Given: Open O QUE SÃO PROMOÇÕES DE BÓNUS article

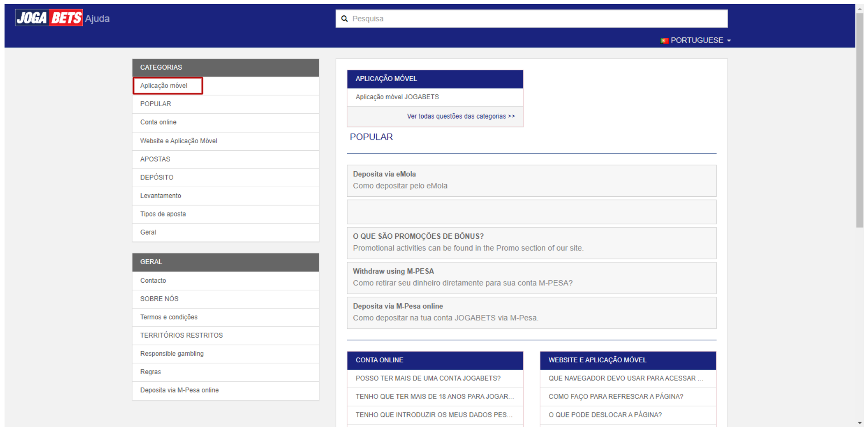Looking at the screenshot, I should click(x=531, y=243).
